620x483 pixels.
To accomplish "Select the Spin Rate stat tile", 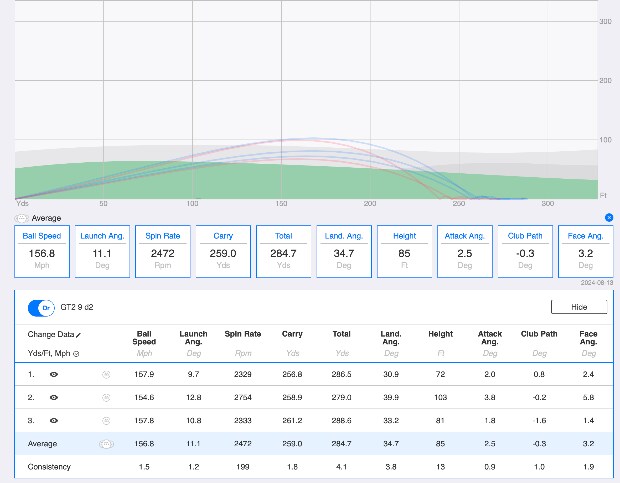I will point(162,251).
